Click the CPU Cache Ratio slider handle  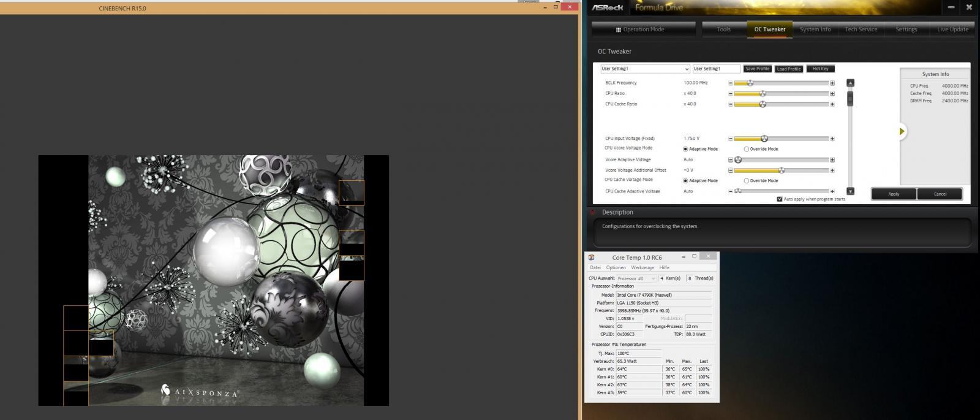[763, 104]
